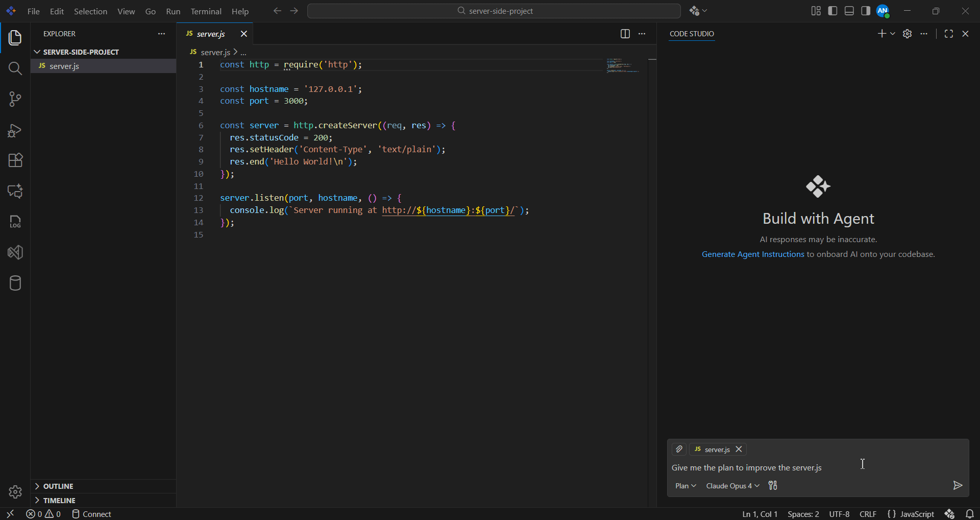This screenshot has height=520, width=980.
Task: Toggle the bottom panel visibility
Action: (x=849, y=11)
